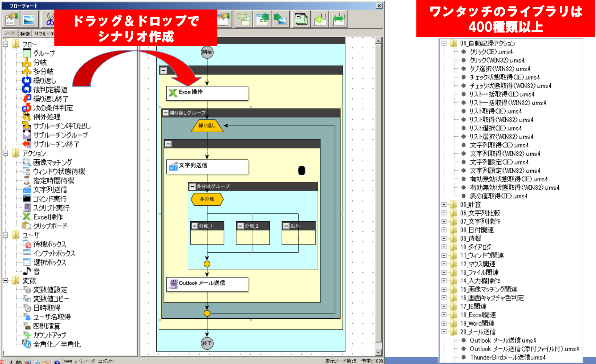The width and height of the screenshot is (596, 364).
Task: Collapse the 多分岐グループ box in flowchart
Action: point(192,186)
